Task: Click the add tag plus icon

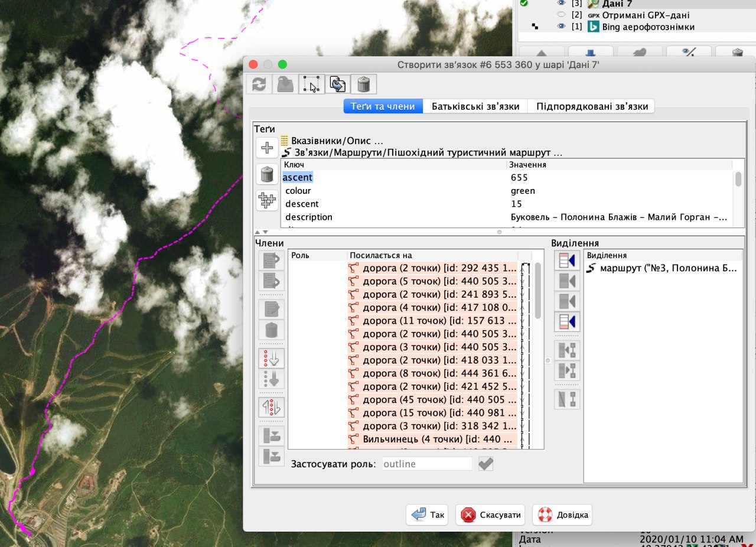Action: coord(267,148)
